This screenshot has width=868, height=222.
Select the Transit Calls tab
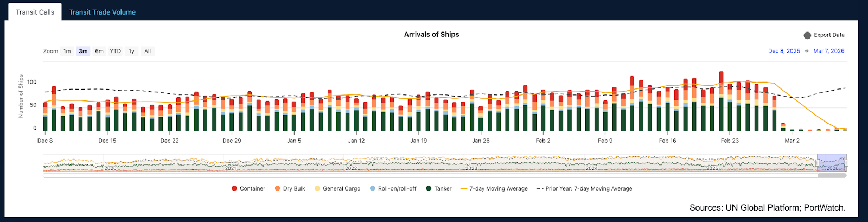[x=35, y=12]
